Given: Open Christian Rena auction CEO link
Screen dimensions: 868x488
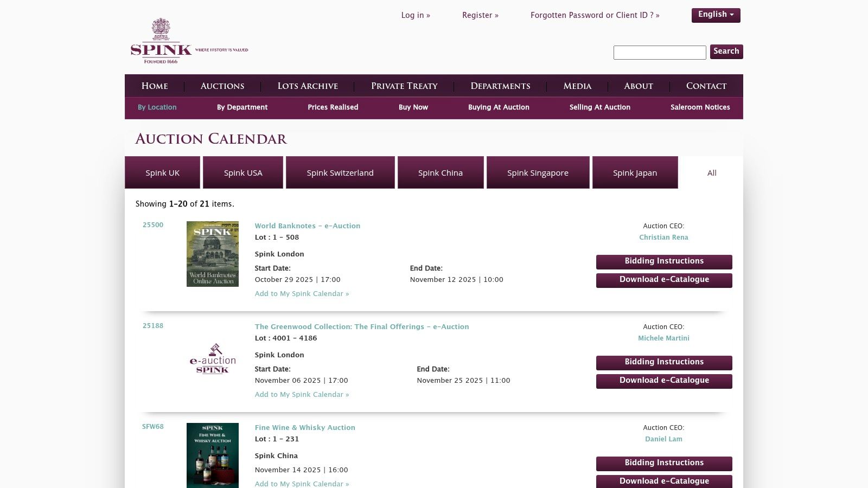Looking at the screenshot, I should click(663, 237).
